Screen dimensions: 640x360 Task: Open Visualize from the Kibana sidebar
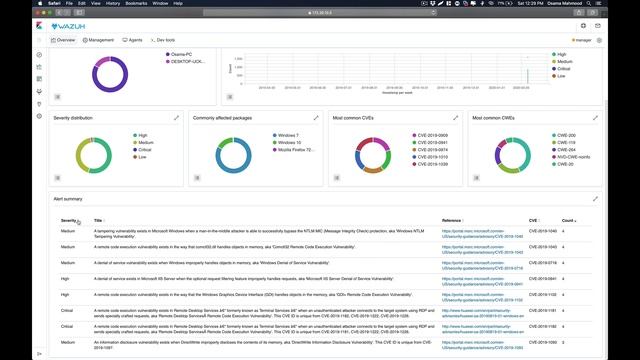click(x=39, y=67)
